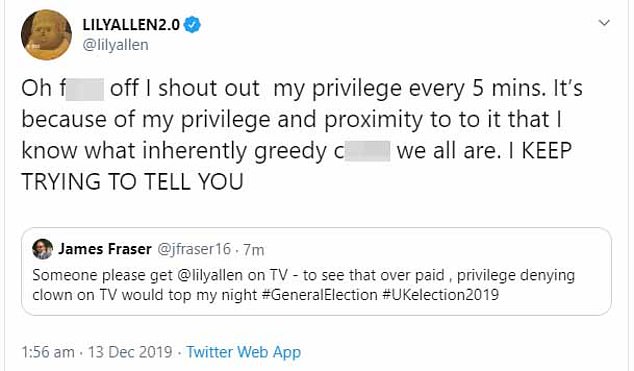Open the Twitter Web App source link
Viewport: 634px width, 371px height.
click(x=243, y=352)
